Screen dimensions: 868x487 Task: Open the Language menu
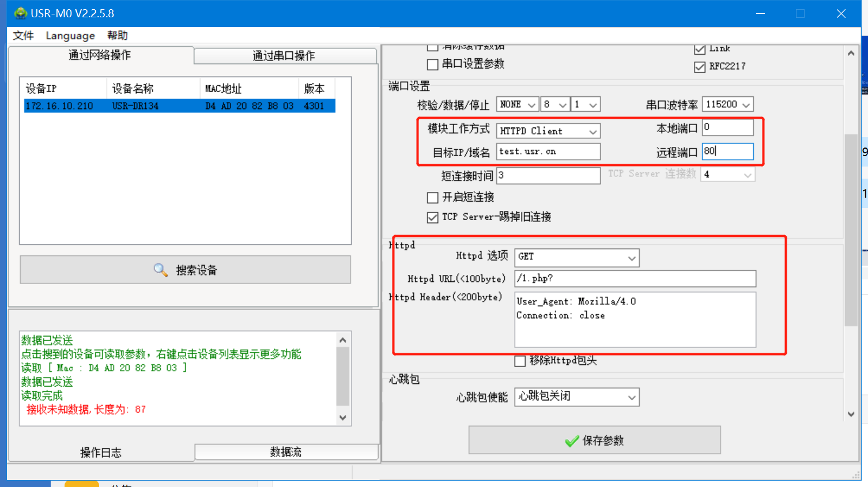pyautogui.click(x=70, y=36)
